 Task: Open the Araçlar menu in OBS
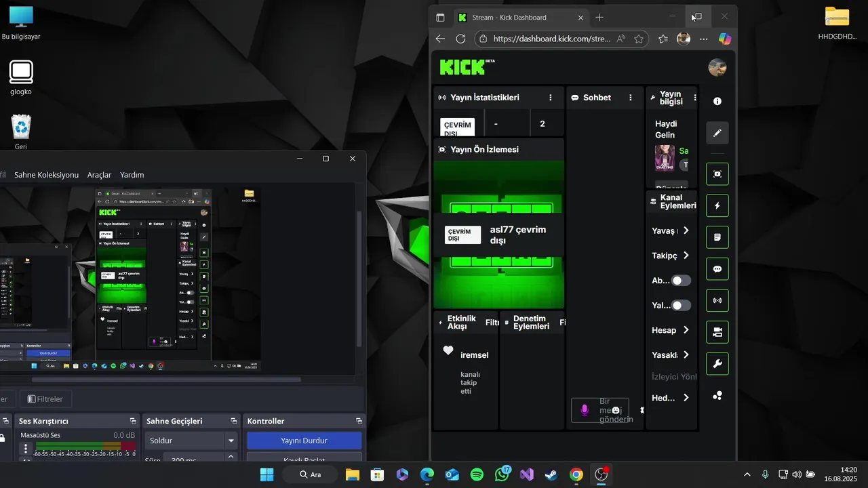pyautogui.click(x=99, y=175)
